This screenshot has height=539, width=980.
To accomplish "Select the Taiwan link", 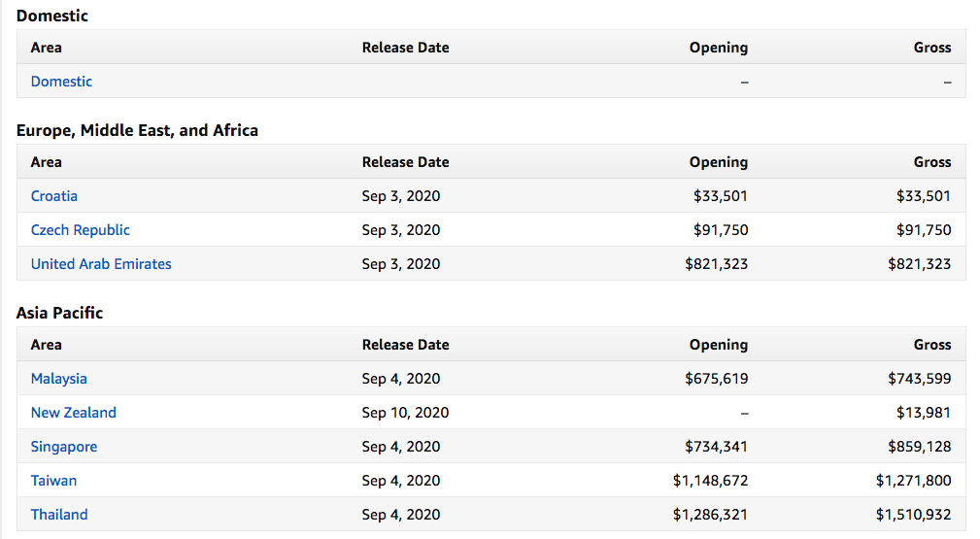I will [53, 481].
